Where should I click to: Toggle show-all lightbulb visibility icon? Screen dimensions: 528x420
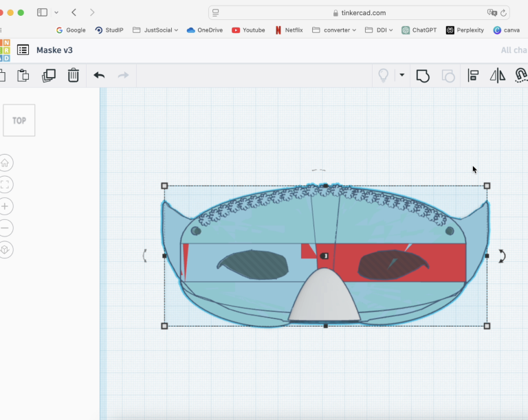[384, 76]
